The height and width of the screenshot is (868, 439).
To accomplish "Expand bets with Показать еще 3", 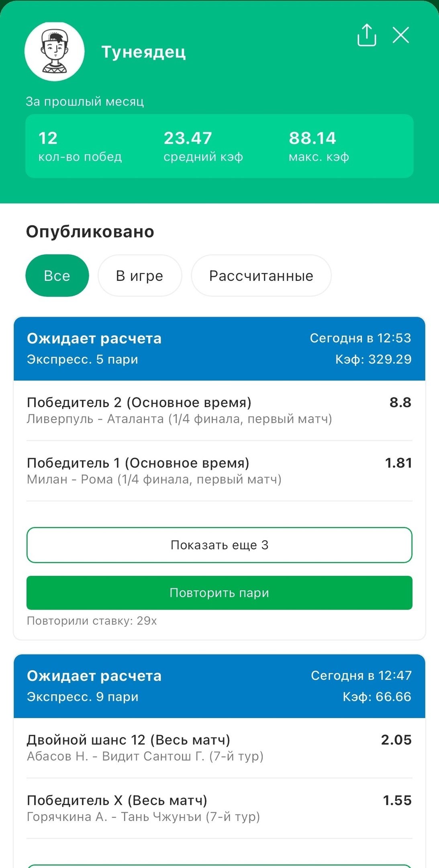I will point(219,545).
